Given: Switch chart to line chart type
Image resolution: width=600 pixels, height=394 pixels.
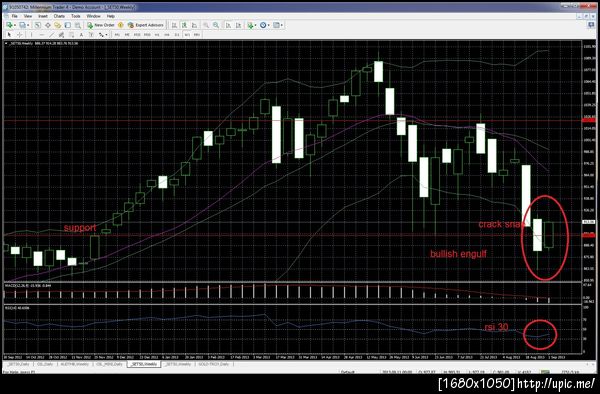Looking at the screenshot, I should tap(194, 25).
